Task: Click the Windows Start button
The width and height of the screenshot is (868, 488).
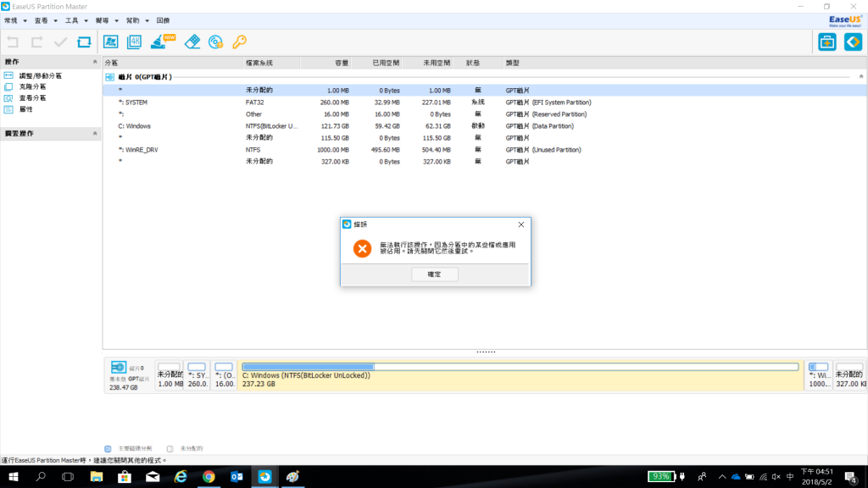Action: tap(14, 476)
